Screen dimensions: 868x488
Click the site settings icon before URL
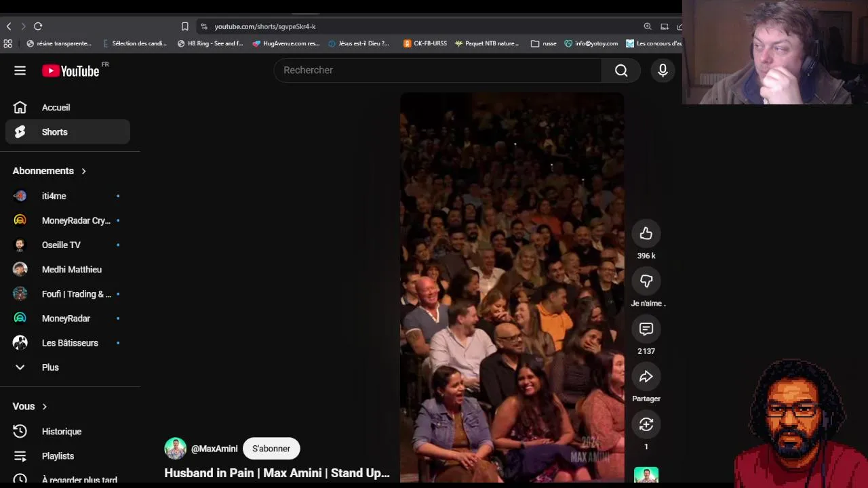[x=204, y=26]
